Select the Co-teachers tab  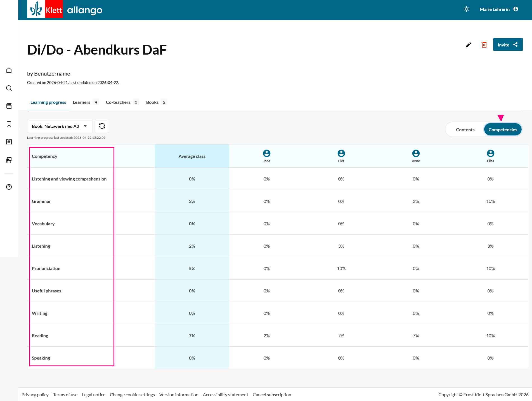122,102
